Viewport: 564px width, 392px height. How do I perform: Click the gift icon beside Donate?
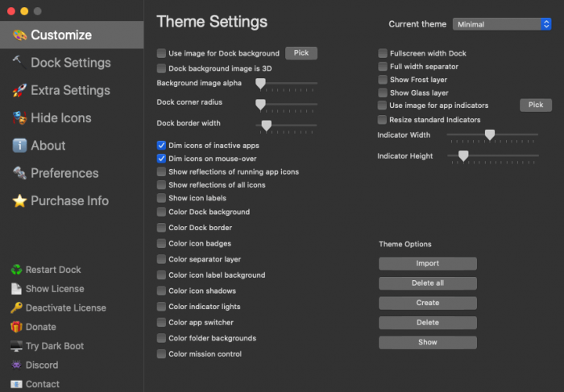pos(16,327)
